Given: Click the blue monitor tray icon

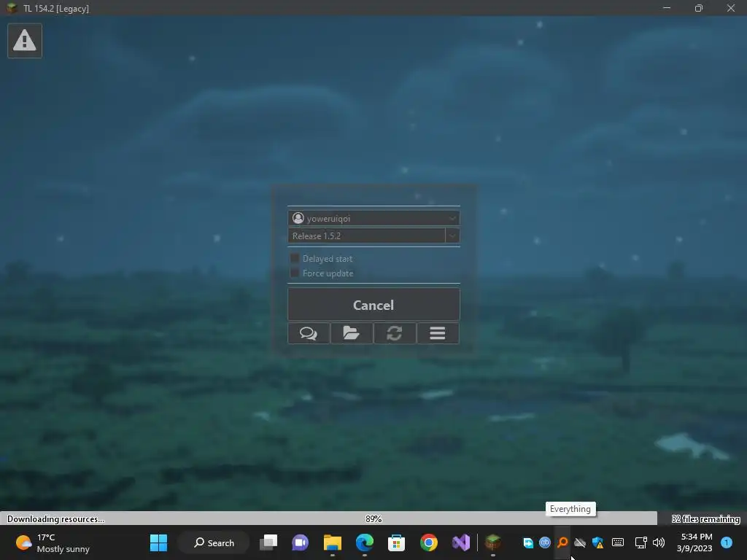Looking at the screenshot, I should click(x=528, y=542).
